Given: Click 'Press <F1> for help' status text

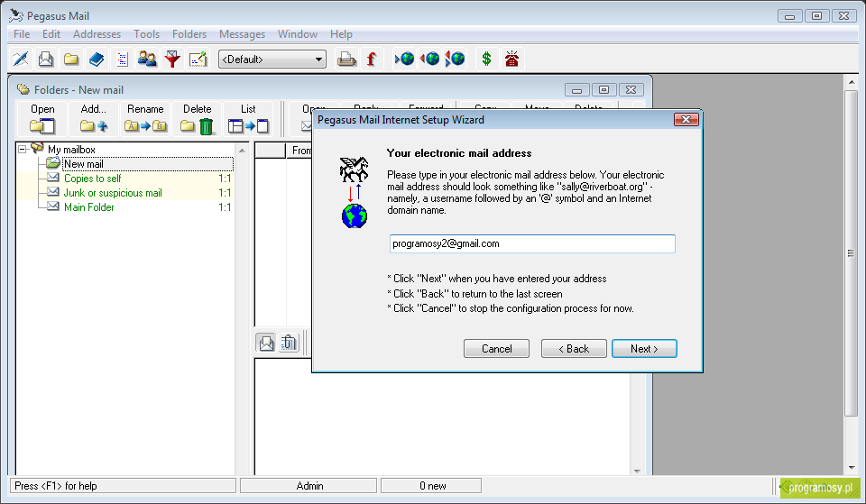Looking at the screenshot, I should tap(123, 486).
